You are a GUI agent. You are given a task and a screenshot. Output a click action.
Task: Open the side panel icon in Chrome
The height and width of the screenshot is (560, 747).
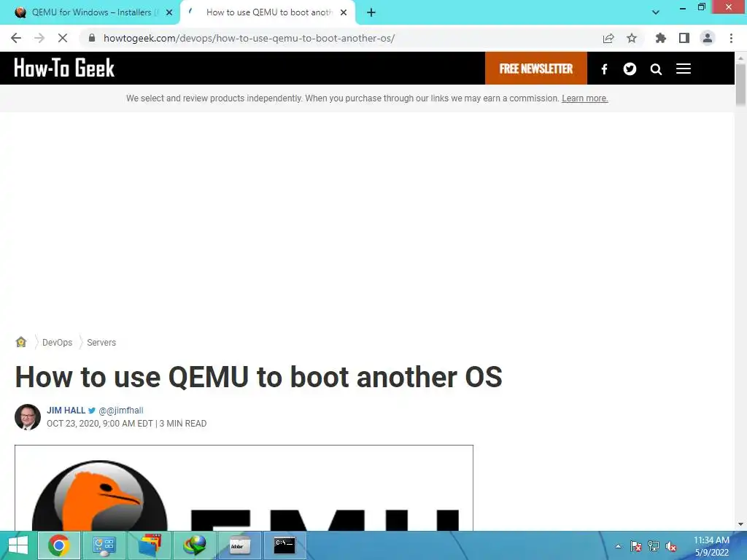click(684, 38)
